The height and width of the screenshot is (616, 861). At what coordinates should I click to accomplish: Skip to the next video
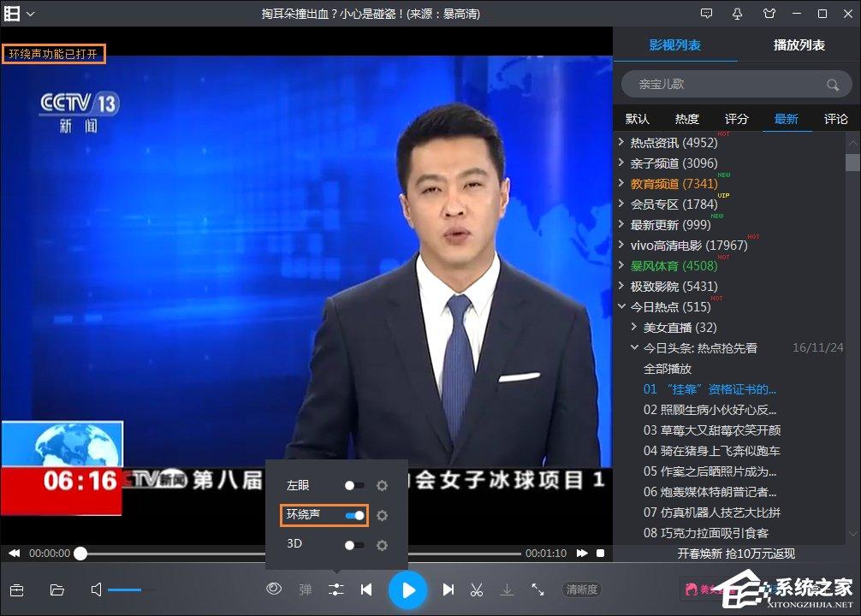click(448, 589)
